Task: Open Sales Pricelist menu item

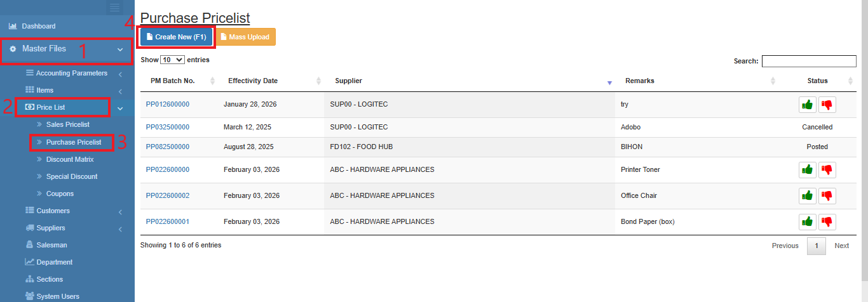Action: tap(67, 124)
